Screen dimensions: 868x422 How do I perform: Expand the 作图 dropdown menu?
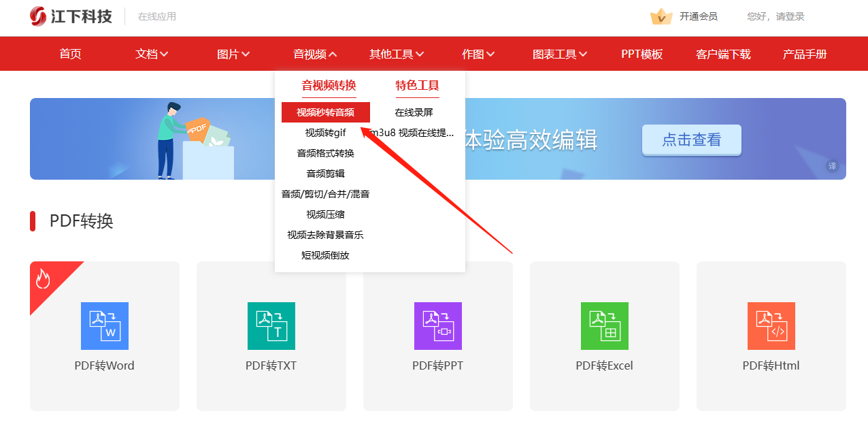coord(478,54)
